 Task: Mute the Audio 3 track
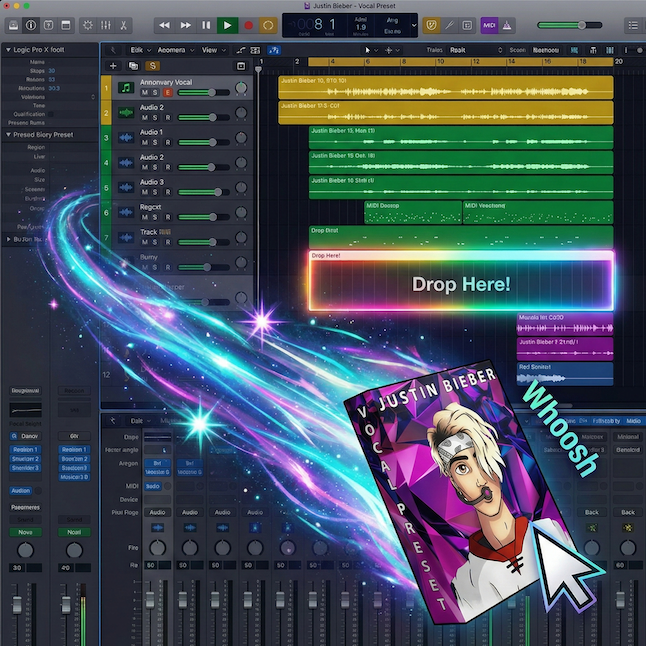click(145, 192)
